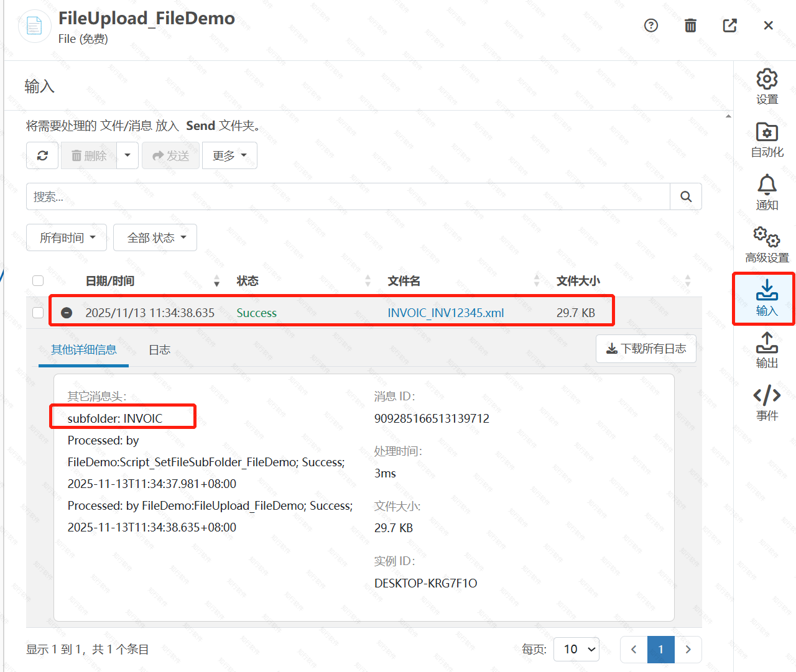The image size is (796, 672).
Task: Open the INVOIC_INV12345.xml file link
Action: tap(445, 312)
